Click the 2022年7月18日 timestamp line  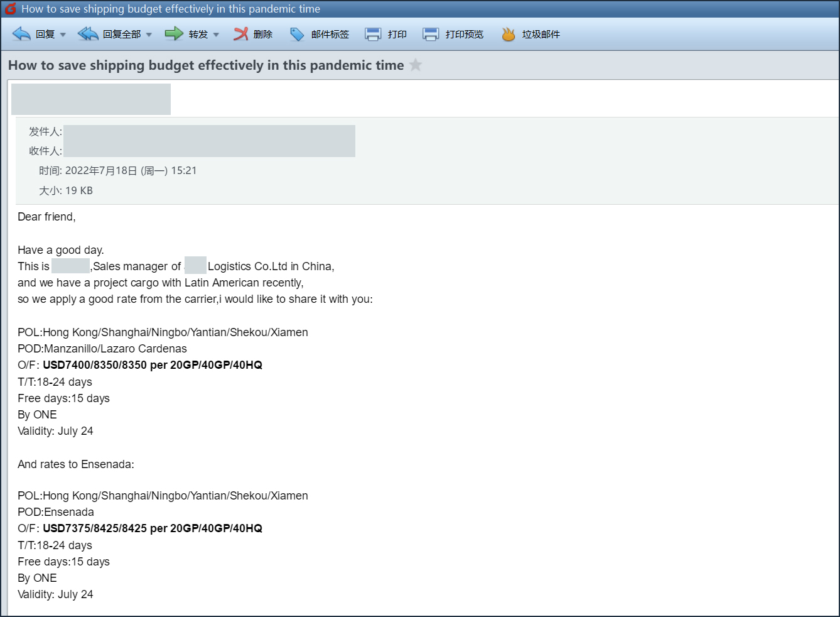pos(131,171)
